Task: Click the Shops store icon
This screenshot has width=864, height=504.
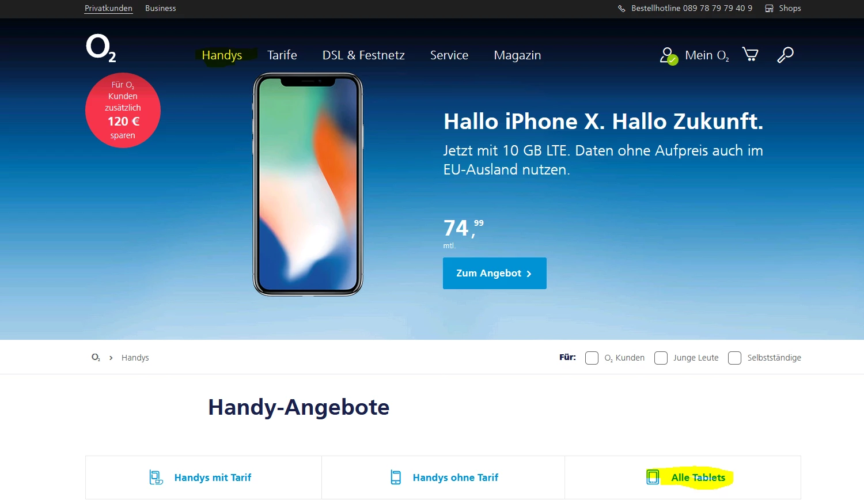Action: [769, 9]
